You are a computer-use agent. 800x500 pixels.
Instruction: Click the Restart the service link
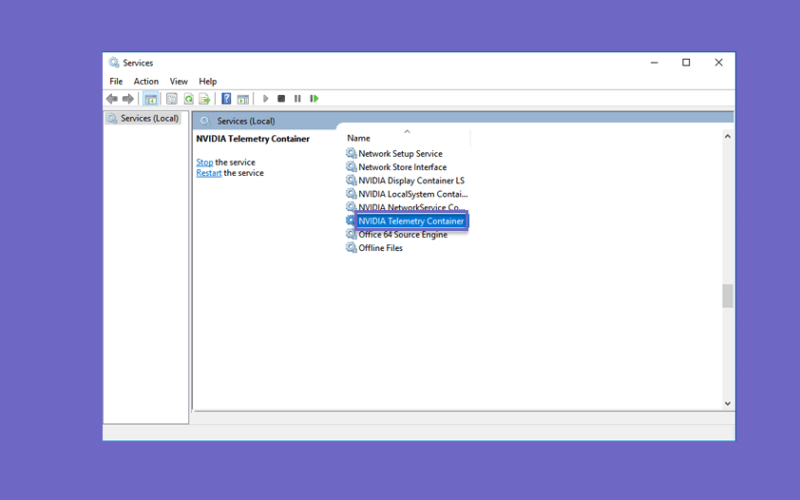tap(209, 173)
